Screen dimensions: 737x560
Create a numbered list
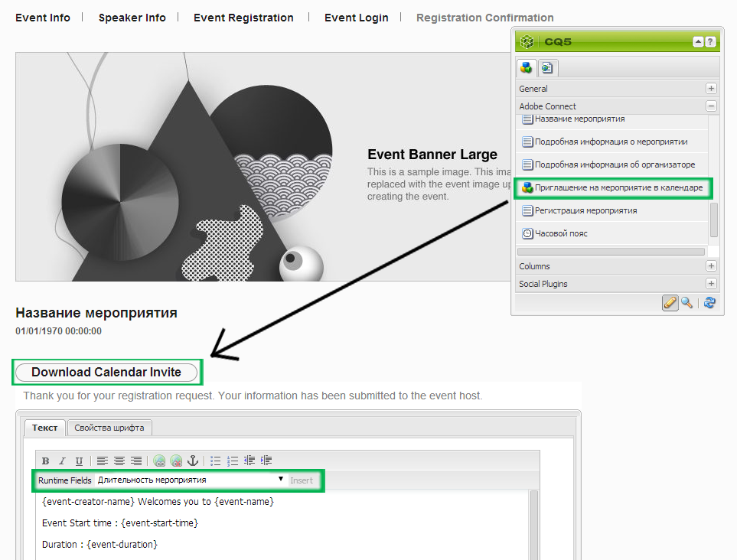point(233,461)
